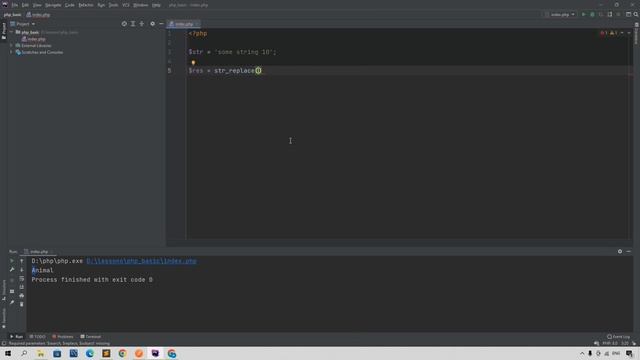
Task: Open the Help menu
Action: pos(156,5)
